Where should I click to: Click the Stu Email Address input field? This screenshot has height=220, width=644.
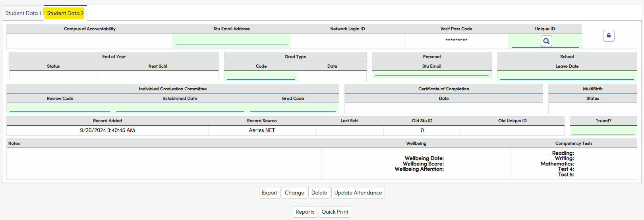pos(232,41)
